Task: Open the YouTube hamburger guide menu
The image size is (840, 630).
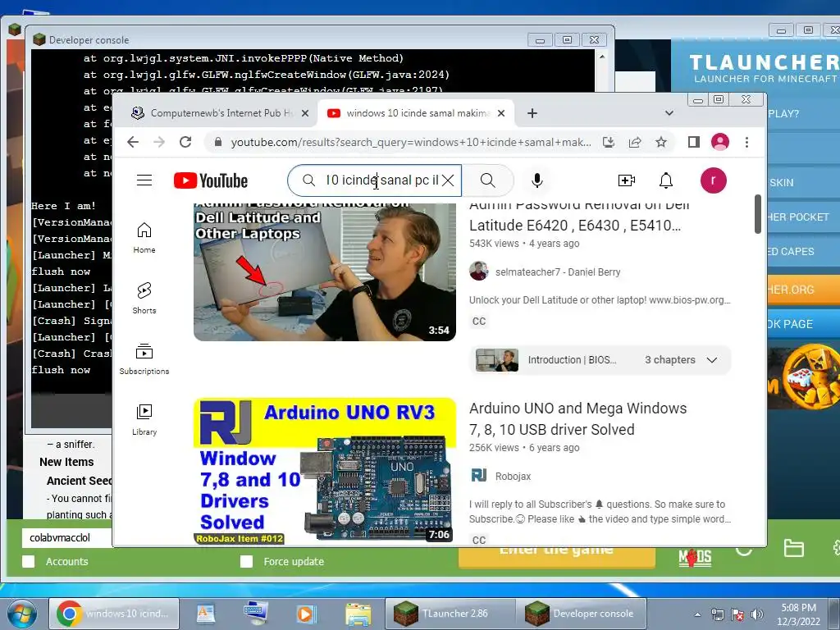Action: 144,180
